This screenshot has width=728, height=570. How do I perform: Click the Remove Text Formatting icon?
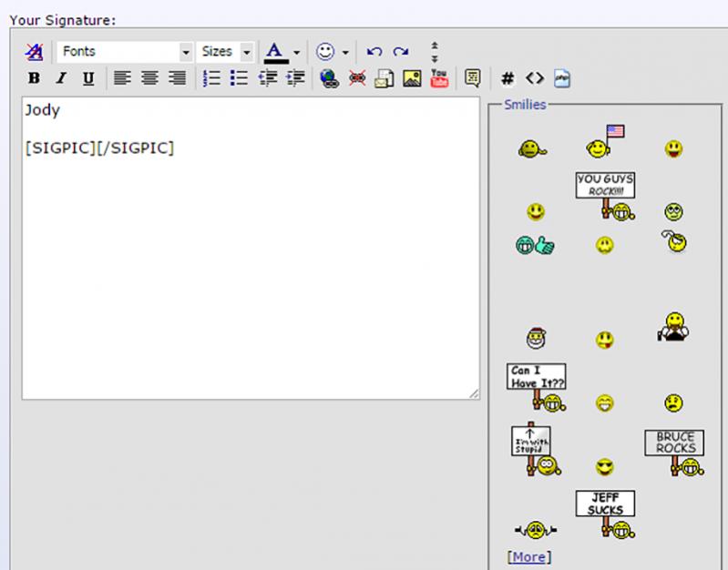pos(34,52)
